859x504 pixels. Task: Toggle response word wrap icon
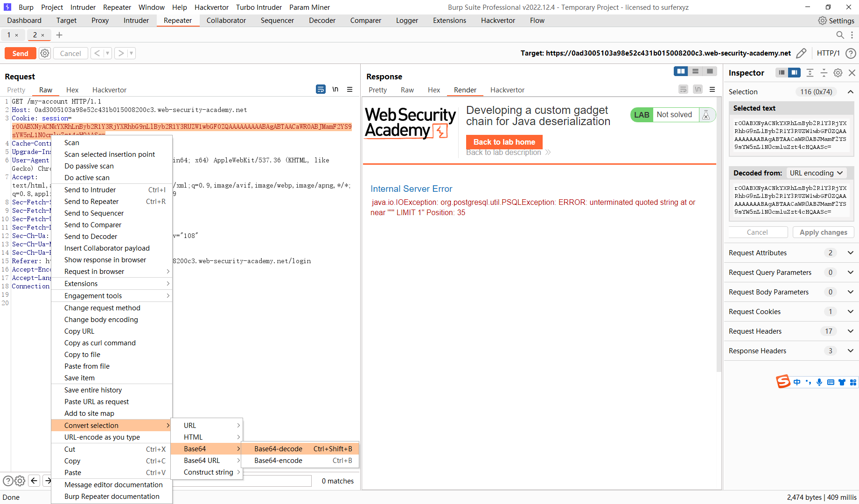point(683,89)
